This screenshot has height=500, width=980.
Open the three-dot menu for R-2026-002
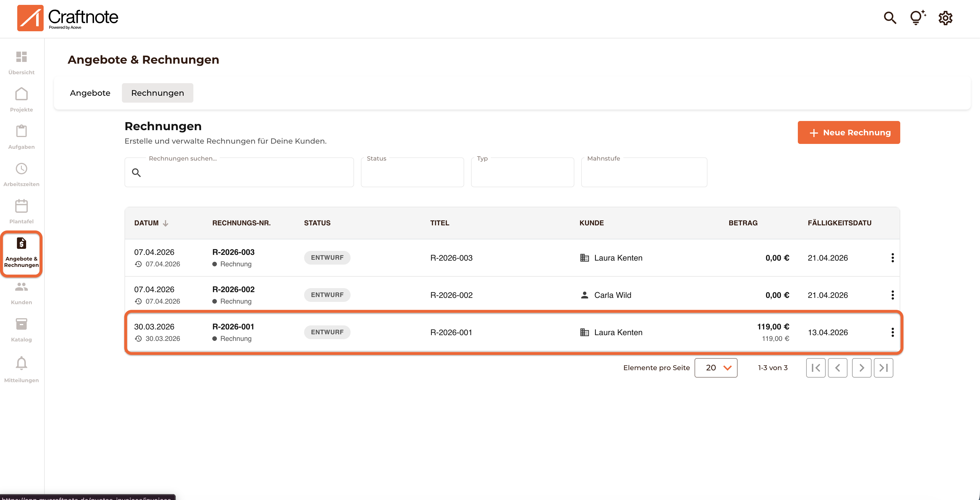point(892,295)
